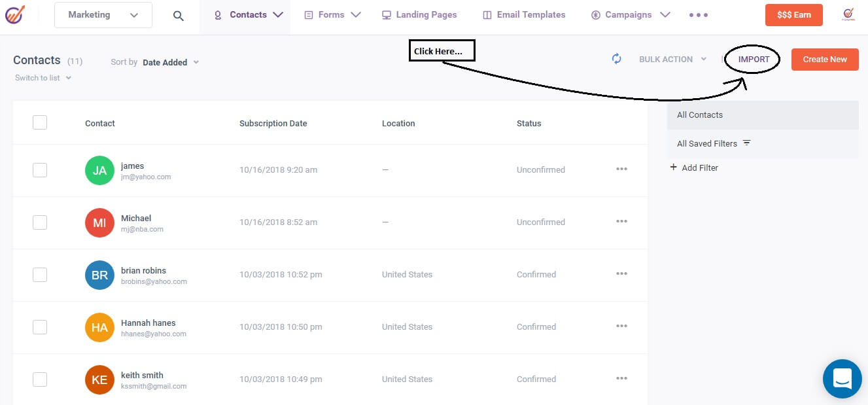Click the three-dot more menu in the navbar
Screen dimensions: 868x405
tap(698, 14)
